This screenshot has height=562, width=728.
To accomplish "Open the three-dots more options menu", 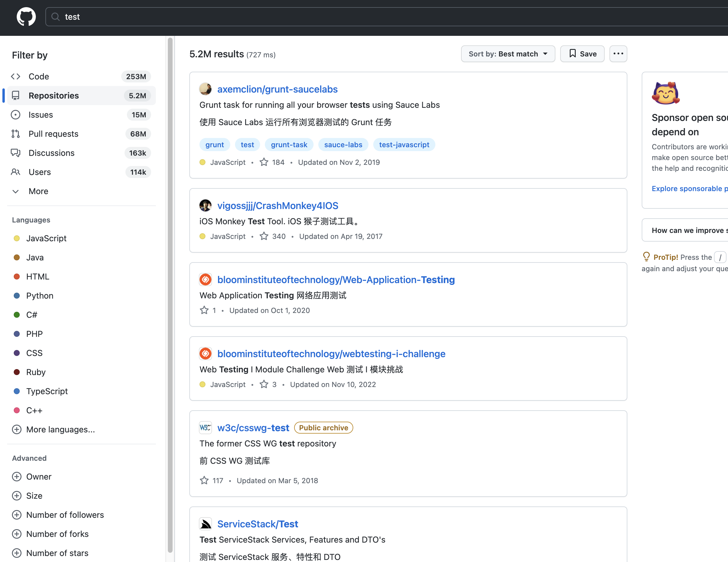I will click(x=618, y=54).
